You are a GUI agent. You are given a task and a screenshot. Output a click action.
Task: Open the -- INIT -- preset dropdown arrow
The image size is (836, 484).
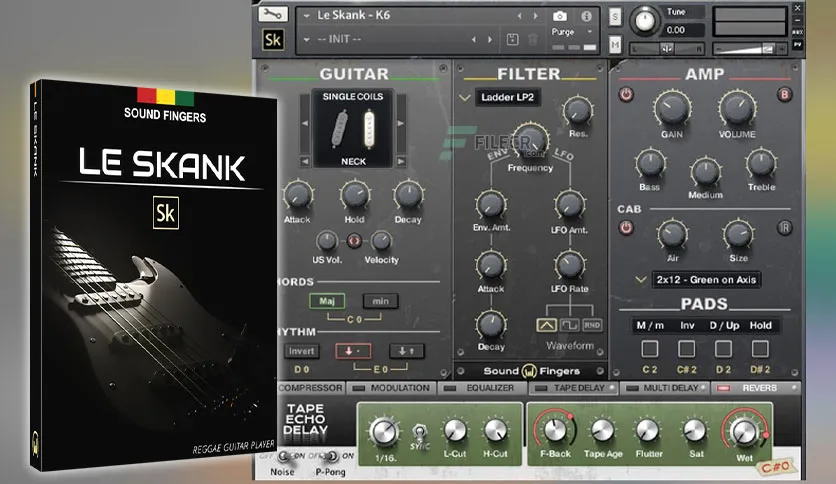click(x=307, y=39)
